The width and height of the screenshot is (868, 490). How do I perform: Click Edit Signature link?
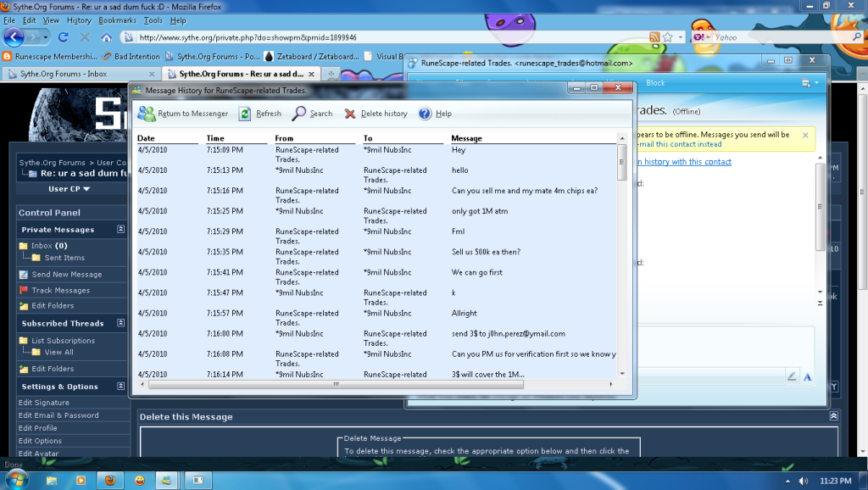[44, 403]
